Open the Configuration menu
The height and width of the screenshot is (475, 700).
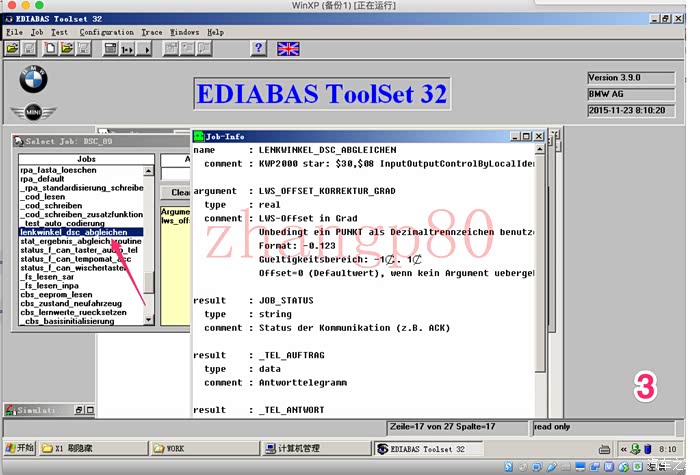[x=107, y=32]
